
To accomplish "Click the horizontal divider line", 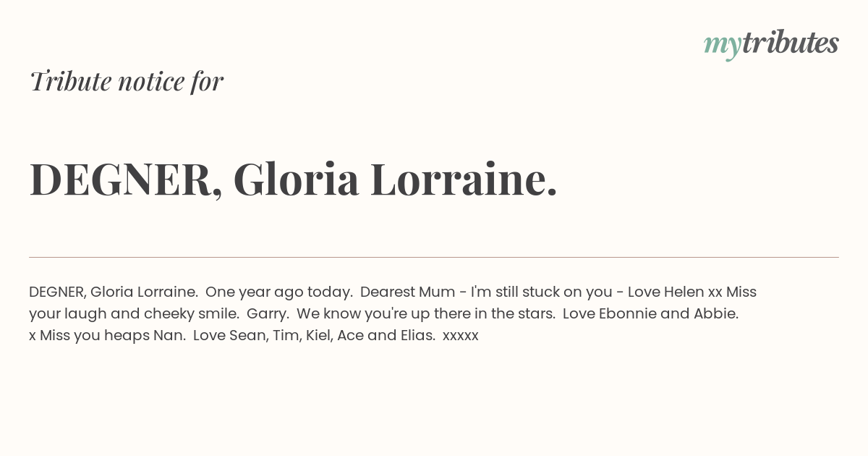I will [x=434, y=257].
